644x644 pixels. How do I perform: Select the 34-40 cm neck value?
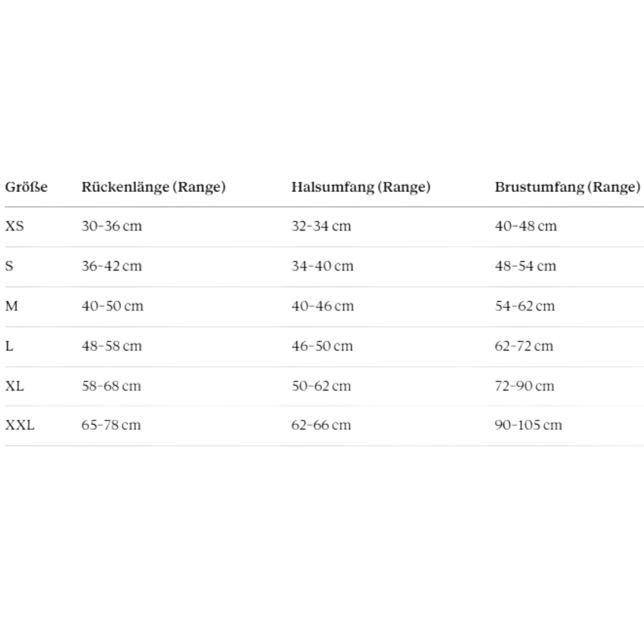pos(323,266)
